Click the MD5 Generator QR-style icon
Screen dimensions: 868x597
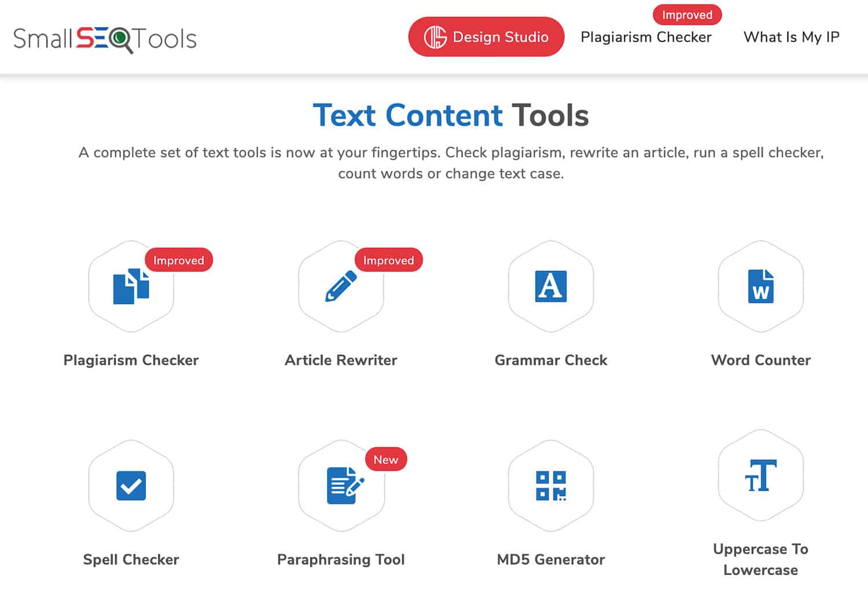[550, 486]
